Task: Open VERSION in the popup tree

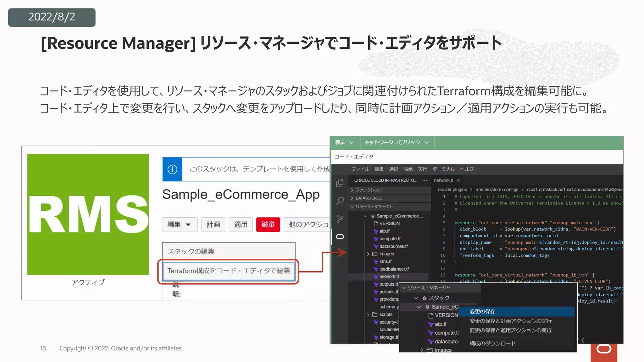Action: click(x=443, y=315)
